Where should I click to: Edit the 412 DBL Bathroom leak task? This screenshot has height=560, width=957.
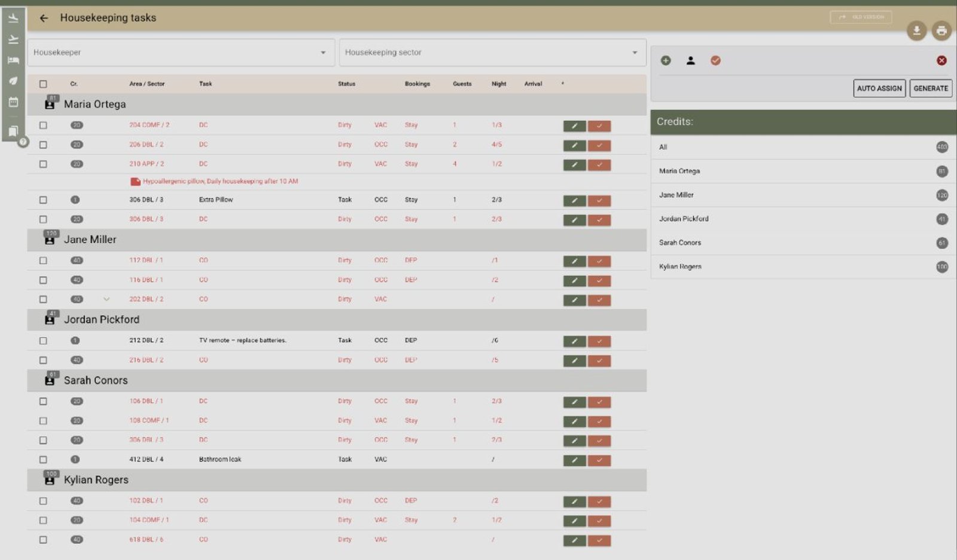574,460
